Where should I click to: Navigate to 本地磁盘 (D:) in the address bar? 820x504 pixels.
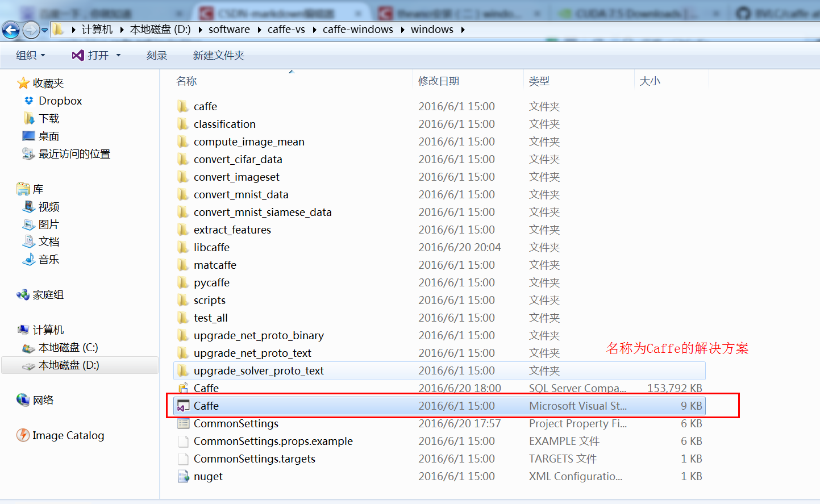[x=160, y=30]
